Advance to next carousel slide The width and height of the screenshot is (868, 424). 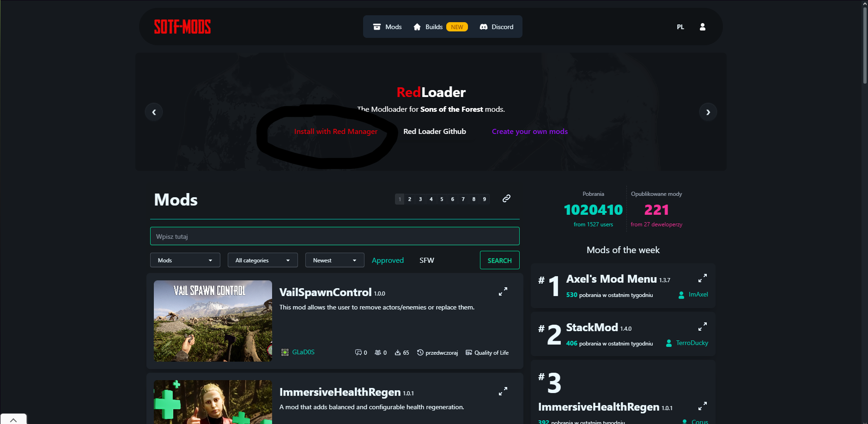point(708,112)
